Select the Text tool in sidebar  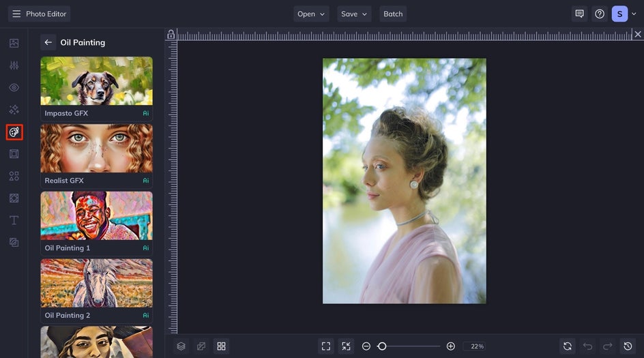[14, 220]
